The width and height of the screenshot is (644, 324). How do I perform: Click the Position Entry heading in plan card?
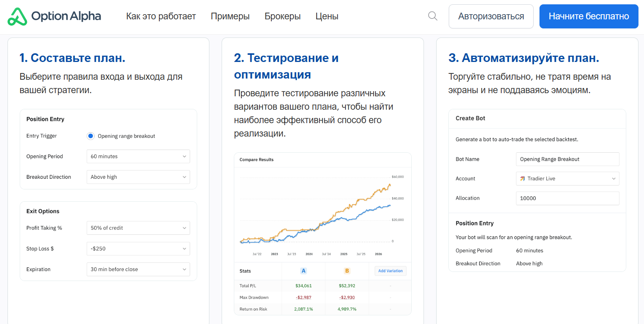pyautogui.click(x=45, y=119)
